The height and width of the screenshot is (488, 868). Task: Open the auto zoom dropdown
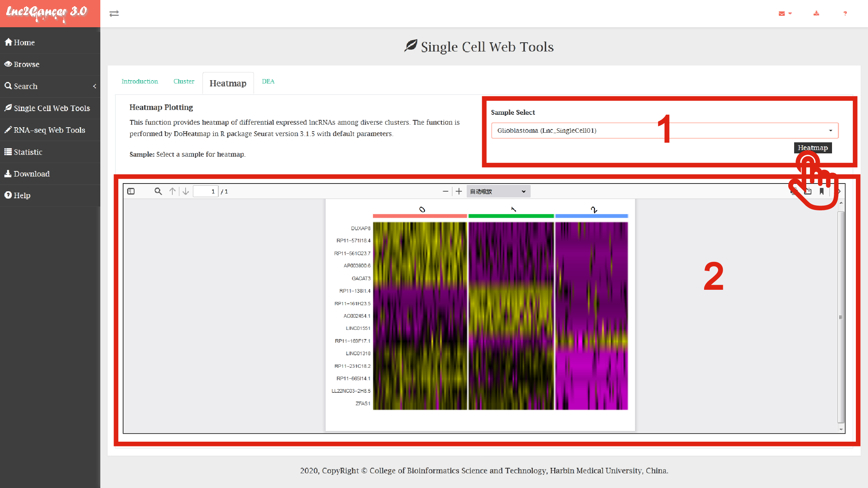coord(498,191)
